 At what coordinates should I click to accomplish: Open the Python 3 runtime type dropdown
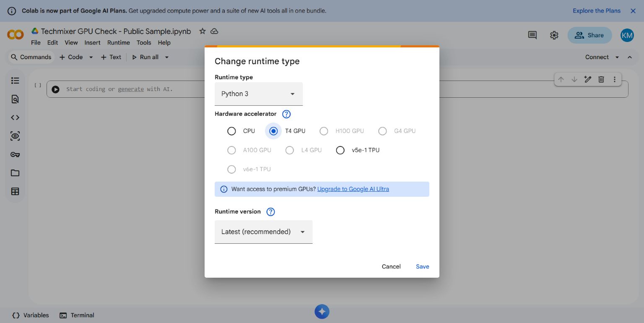pos(259,94)
